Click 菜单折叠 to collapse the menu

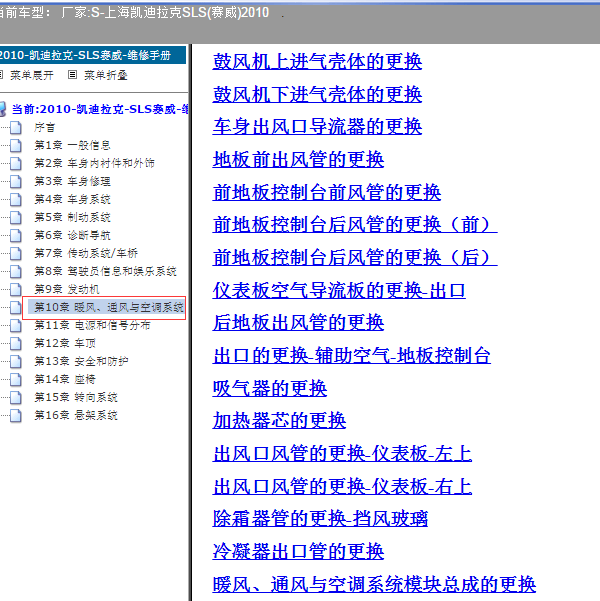(x=106, y=75)
